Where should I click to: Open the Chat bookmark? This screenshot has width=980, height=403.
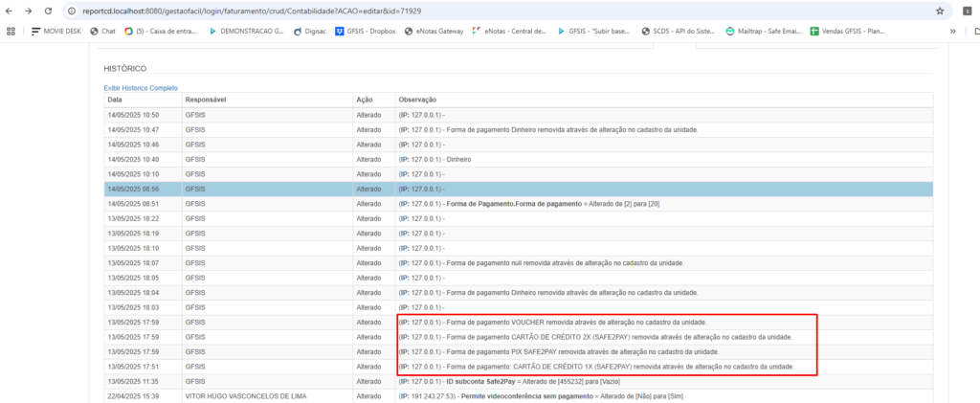click(102, 31)
